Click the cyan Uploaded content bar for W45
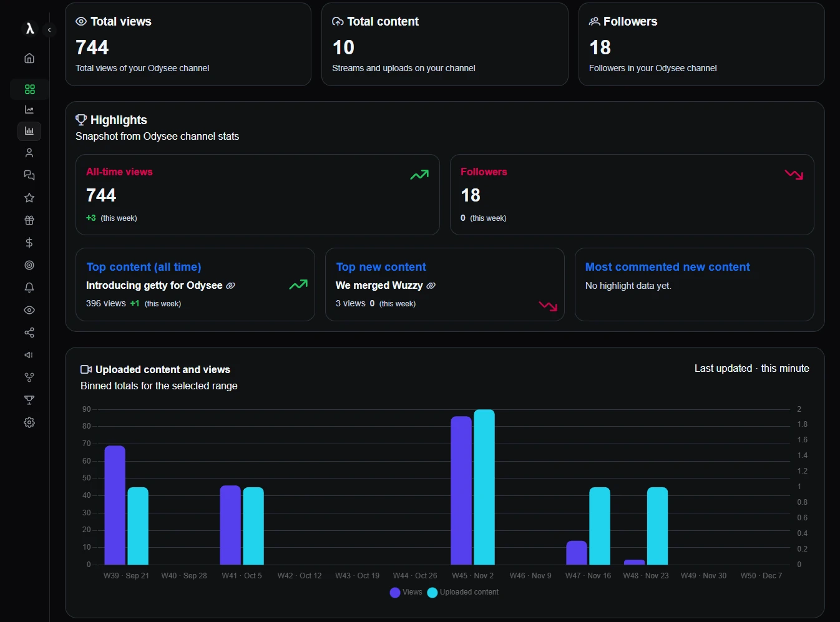The image size is (840, 622). 484,487
